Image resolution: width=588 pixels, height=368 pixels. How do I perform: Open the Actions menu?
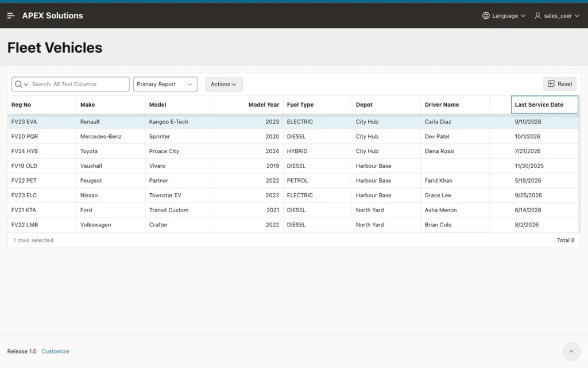click(223, 84)
